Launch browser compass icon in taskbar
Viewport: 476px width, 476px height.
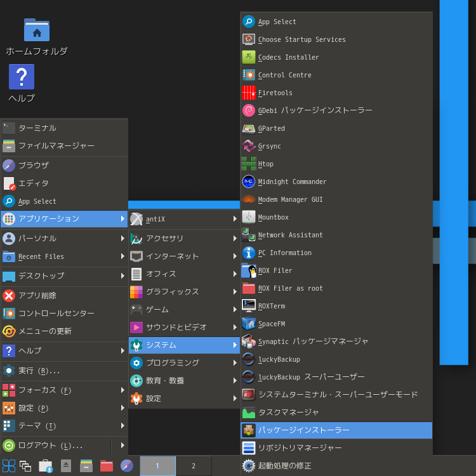pos(127,466)
